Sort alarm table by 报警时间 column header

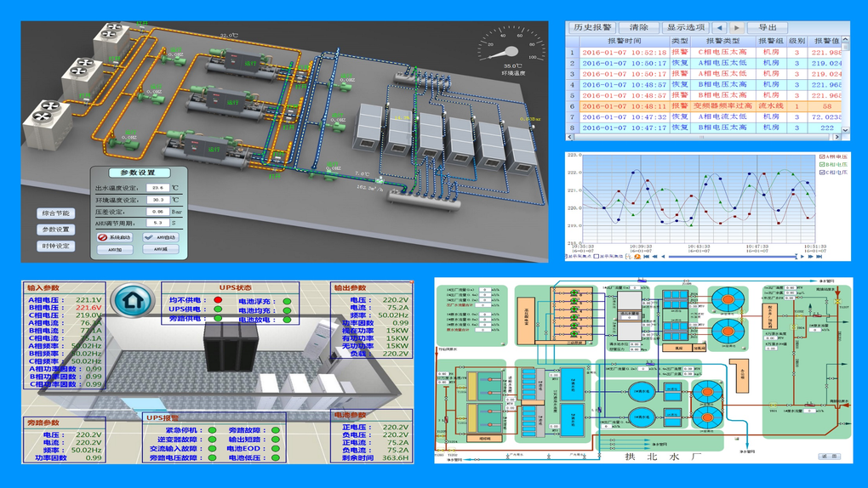pos(624,41)
